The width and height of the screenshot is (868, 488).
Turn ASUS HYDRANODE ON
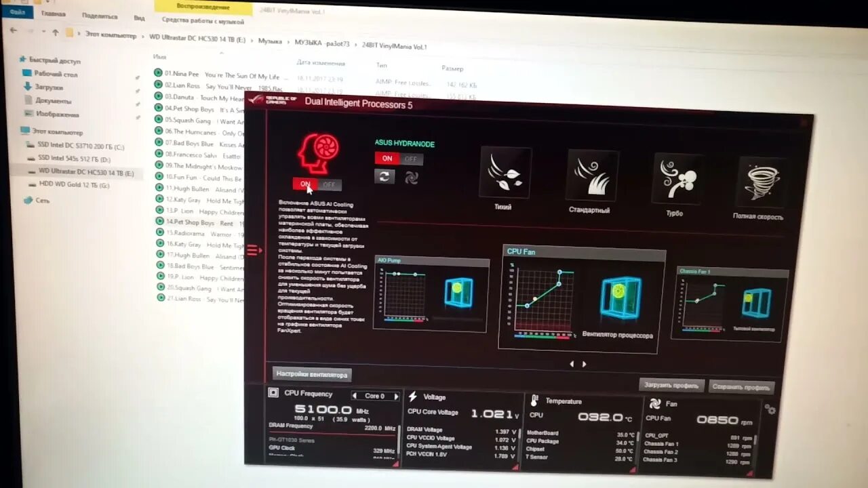(387, 159)
